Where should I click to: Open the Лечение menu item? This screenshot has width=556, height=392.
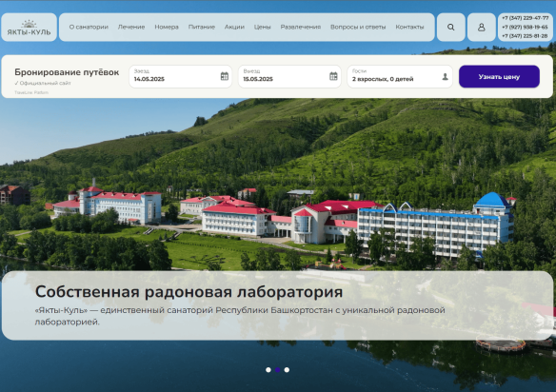pyautogui.click(x=131, y=27)
